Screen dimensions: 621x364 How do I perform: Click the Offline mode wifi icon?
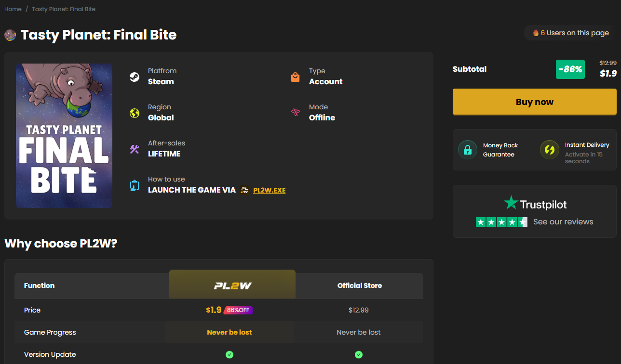coord(296,113)
